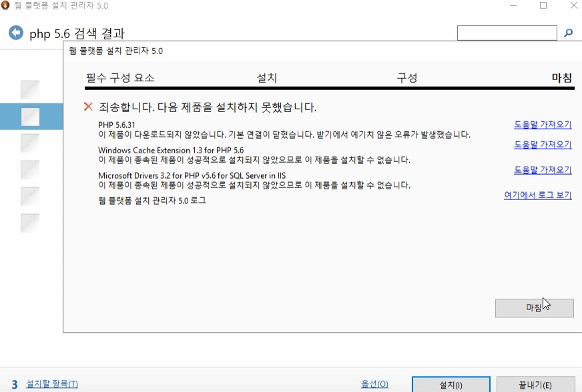Open the '설치할 항목(T)' items link

pos(52,384)
